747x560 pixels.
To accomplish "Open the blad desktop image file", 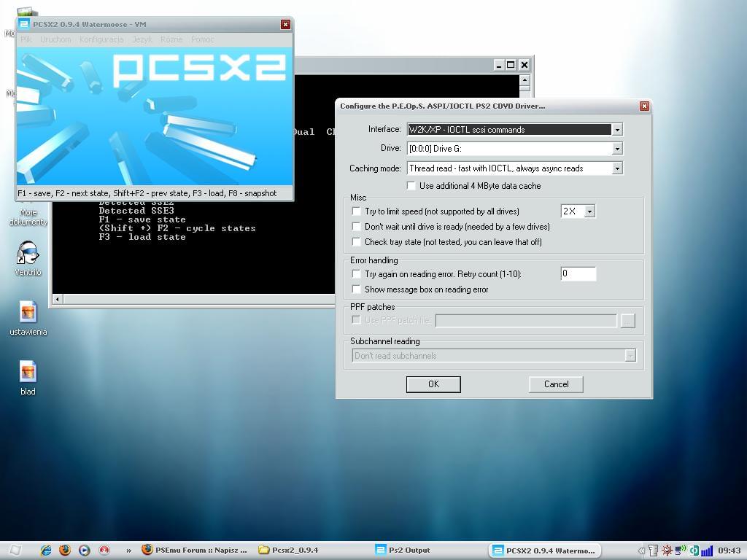I will pyautogui.click(x=28, y=378).
